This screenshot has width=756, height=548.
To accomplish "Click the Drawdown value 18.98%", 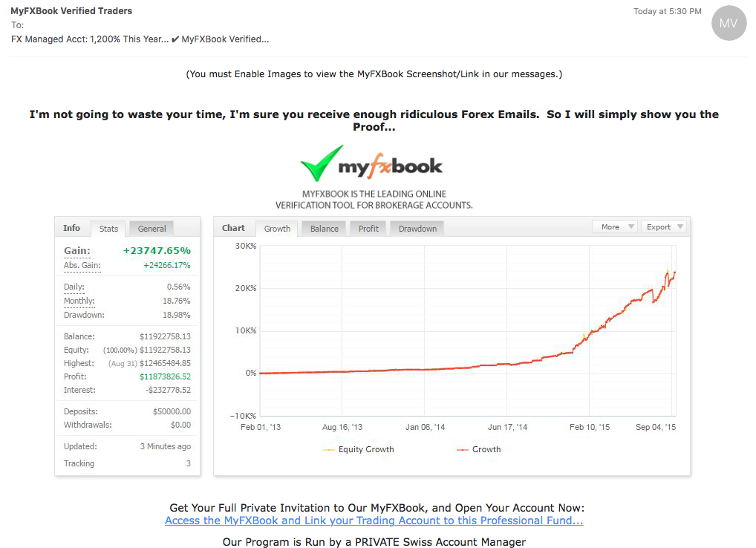I will 177,315.
